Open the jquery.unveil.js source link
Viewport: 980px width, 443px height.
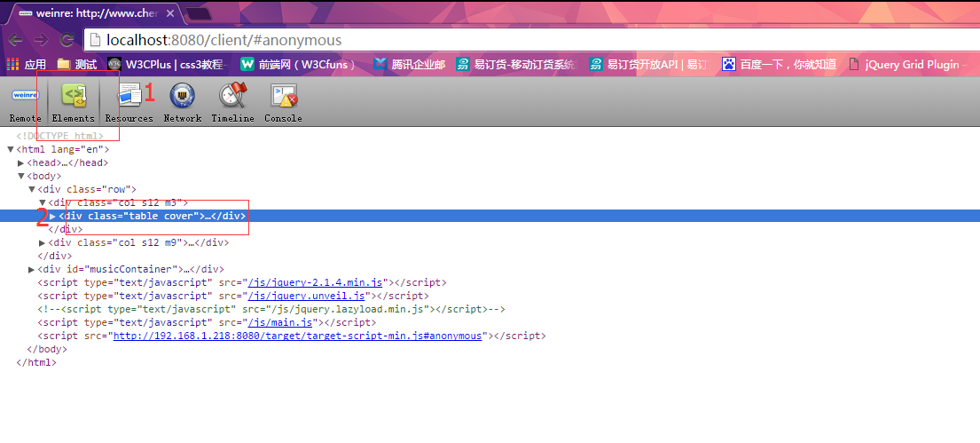point(306,297)
